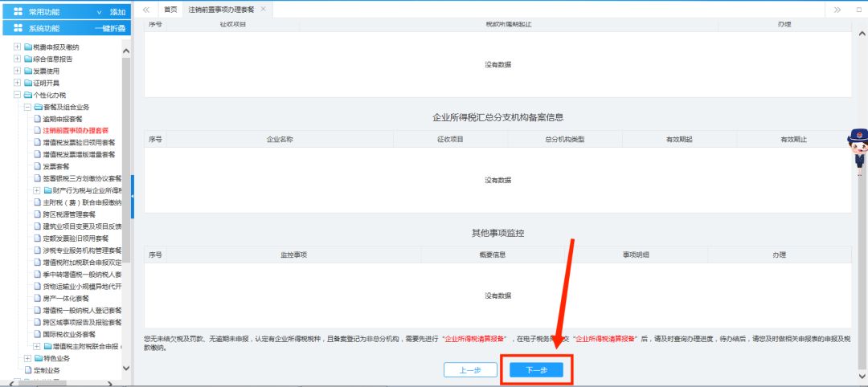Screen dimensions: 868x387
Task: Click the sidebar vertical scrollbar down arrow
Action: click(126, 368)
